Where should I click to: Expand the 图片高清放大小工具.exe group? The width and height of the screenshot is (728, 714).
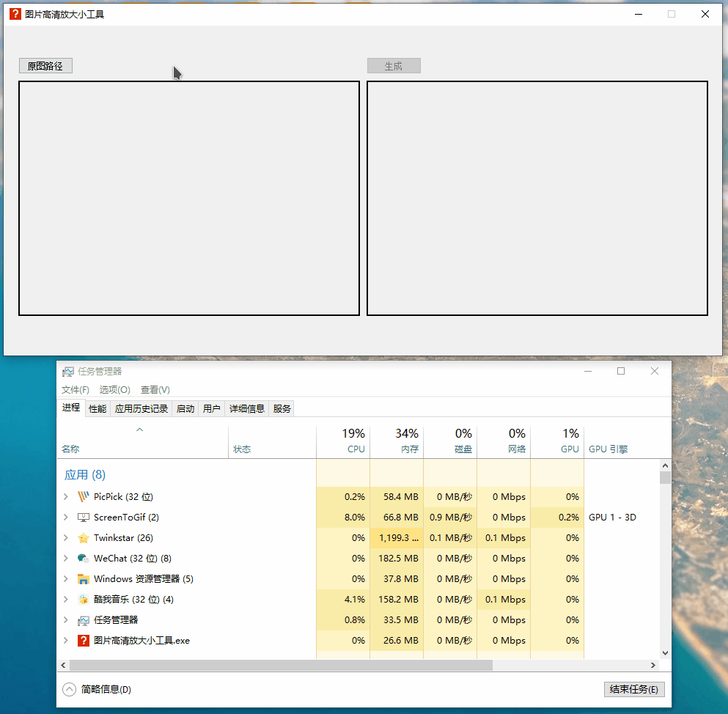[66, 641]
